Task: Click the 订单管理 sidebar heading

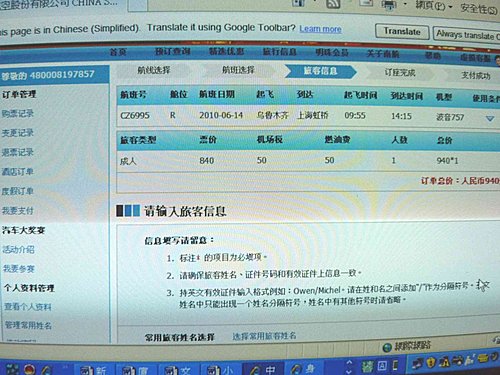Action: pos(19,94)
